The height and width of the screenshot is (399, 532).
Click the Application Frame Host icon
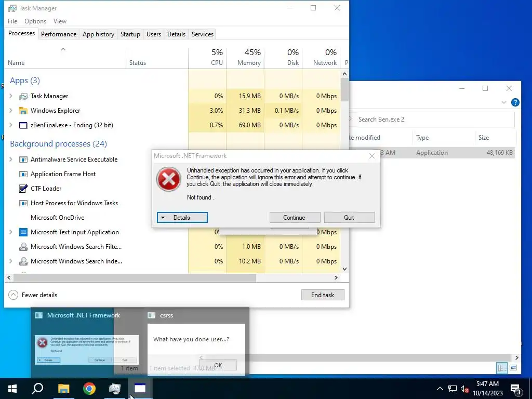23,174
